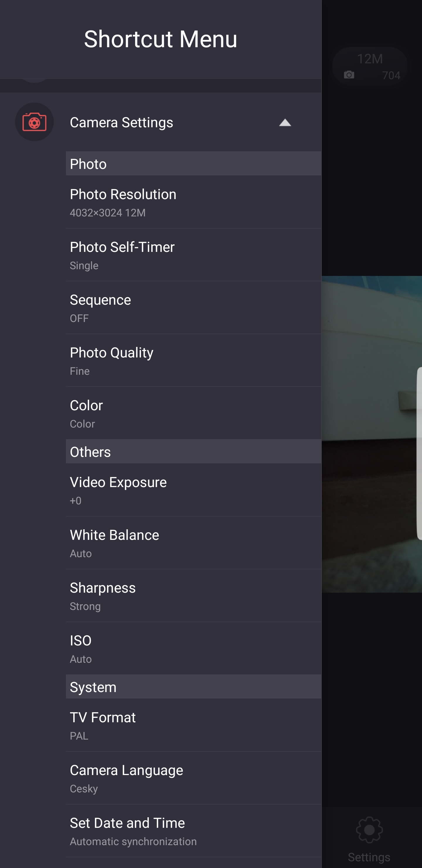
Task: Adjust Video Exposure value
Action: pos(193,490)
